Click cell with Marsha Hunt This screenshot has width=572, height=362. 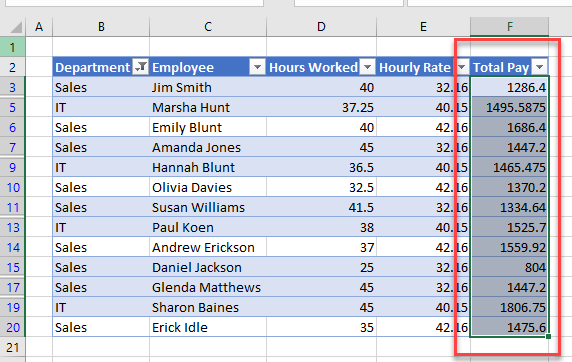[x=208, y=107]
